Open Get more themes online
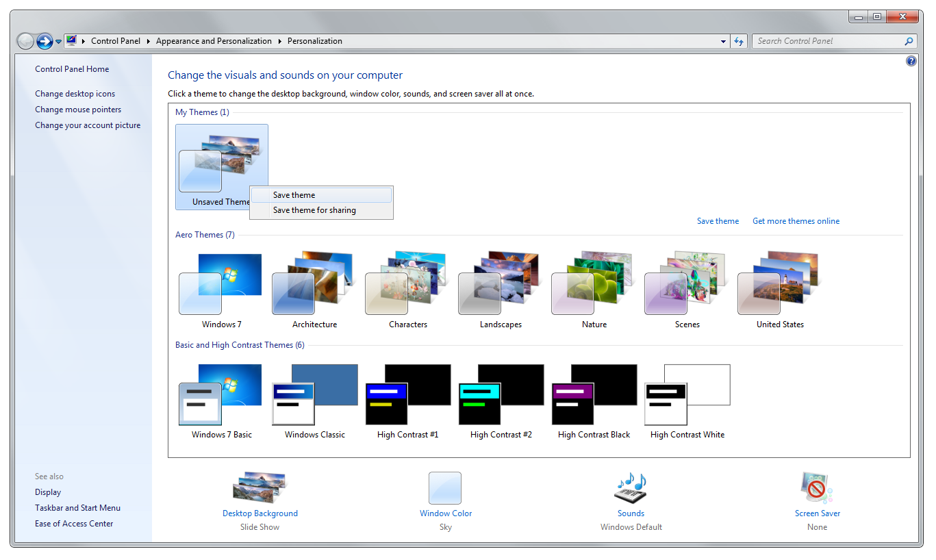 click(796, 221)
